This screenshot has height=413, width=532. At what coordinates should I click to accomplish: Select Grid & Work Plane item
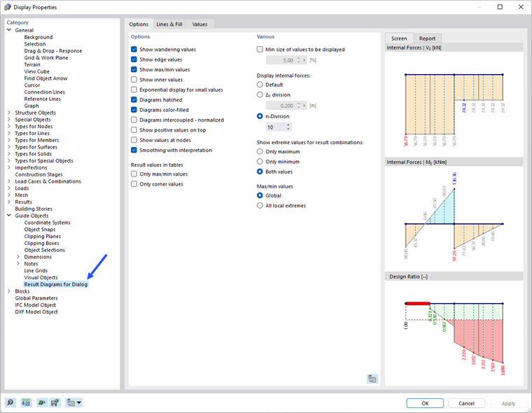[x=46, y=57]
